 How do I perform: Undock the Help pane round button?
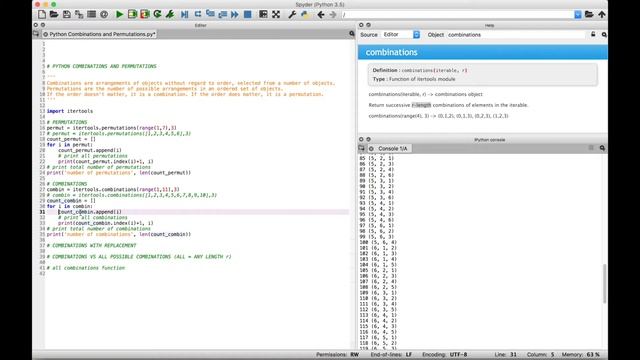(368, 25)
